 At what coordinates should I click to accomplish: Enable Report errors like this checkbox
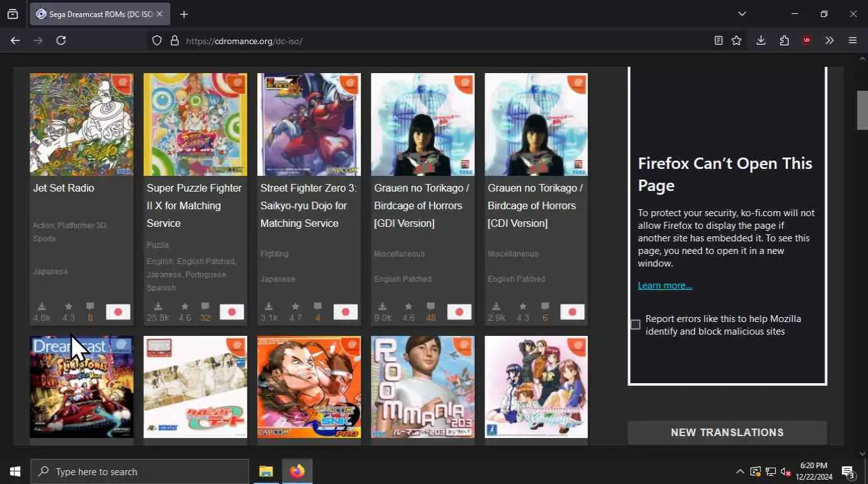[x=635, y=325]
